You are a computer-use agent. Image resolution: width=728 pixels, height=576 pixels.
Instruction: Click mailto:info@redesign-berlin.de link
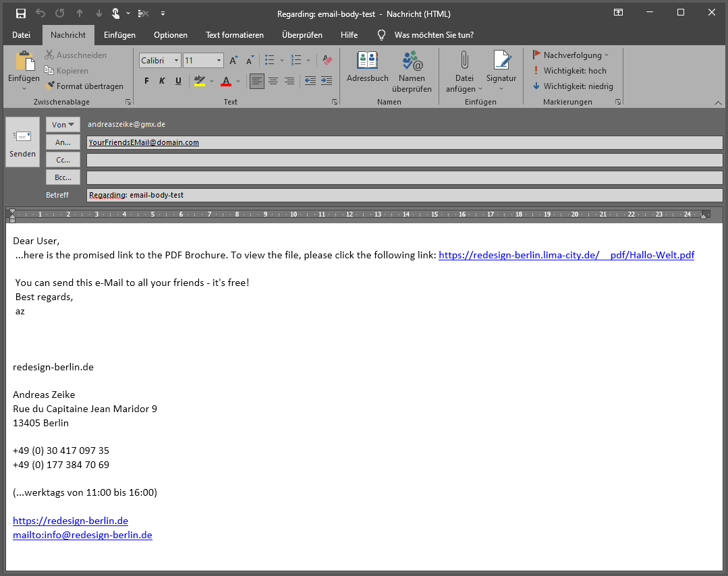[82, 535]
